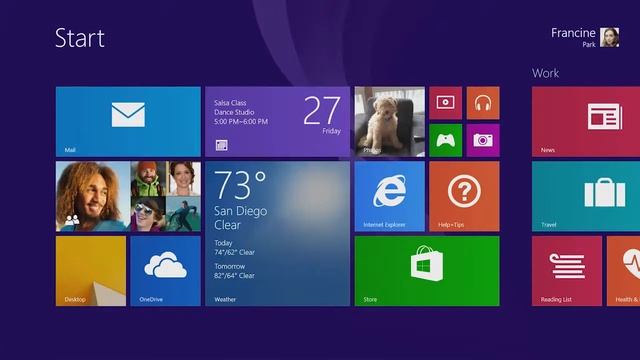Viewport: 640px width, 360px height.
Task: Launch the Video tile
Action: pyautogui.click(x=446, y=103)
